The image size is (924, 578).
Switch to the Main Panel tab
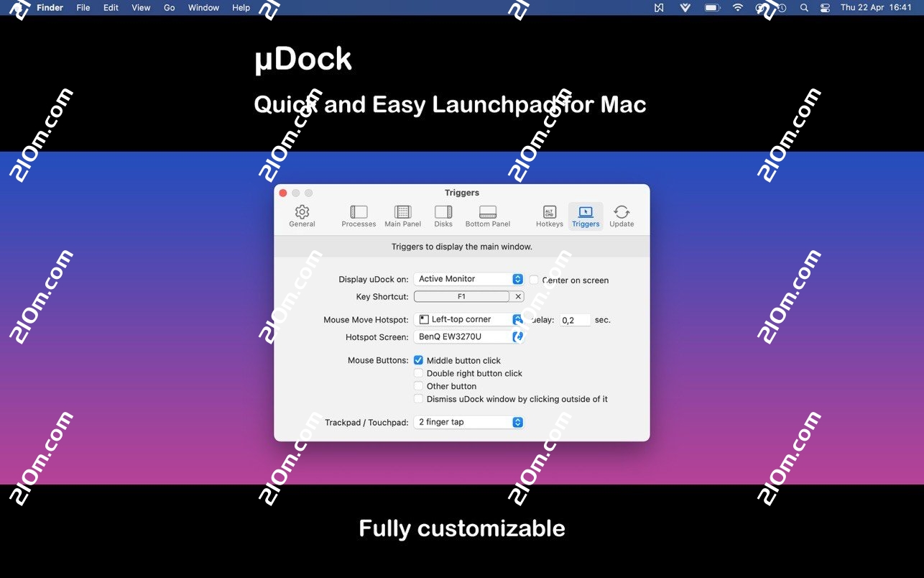[402, 216]
